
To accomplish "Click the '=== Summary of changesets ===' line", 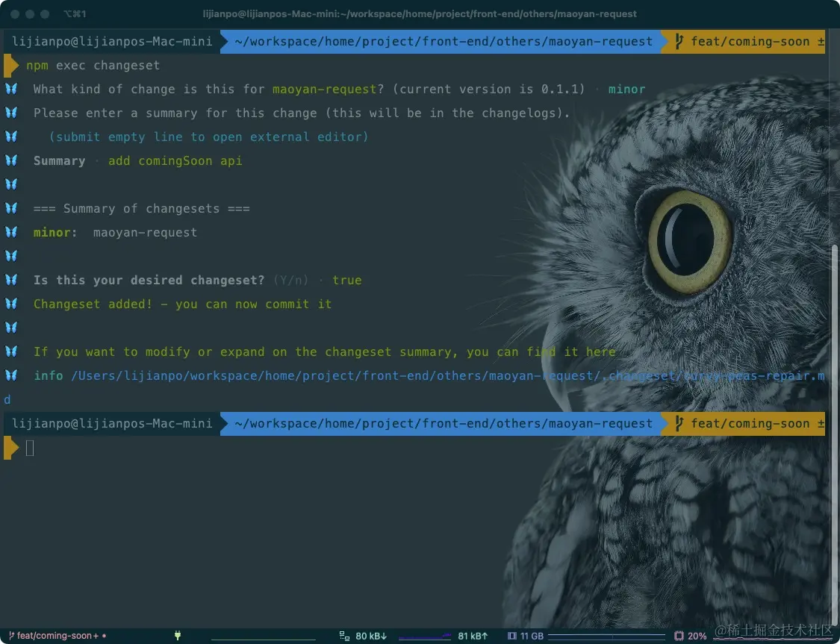I will tap(141, 208).
